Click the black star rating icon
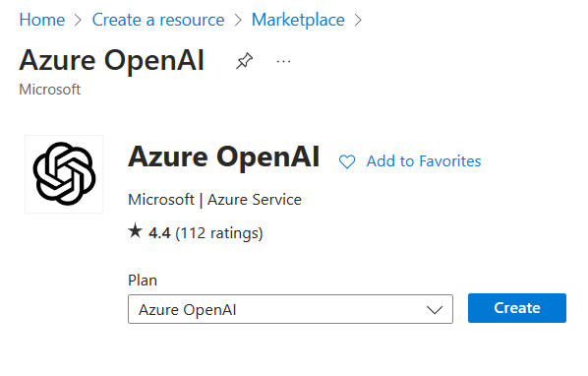Viewport: 588px width, 376px height. coord(135,231)
